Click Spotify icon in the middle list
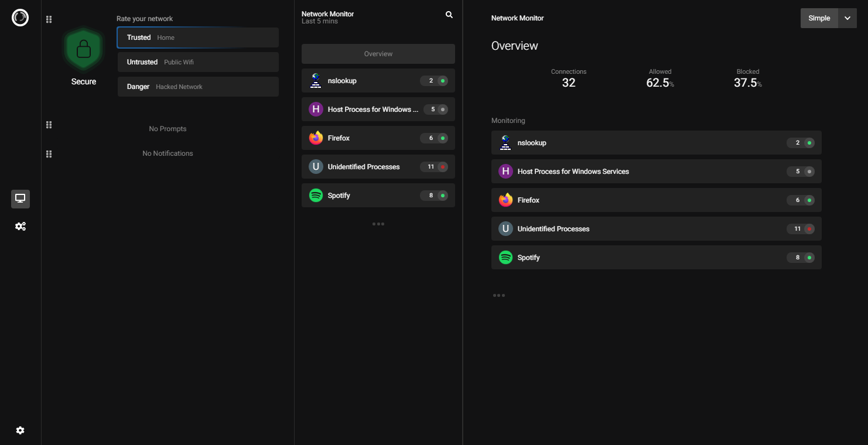Screen dimensions: 868x445 (x=316, y=196)
